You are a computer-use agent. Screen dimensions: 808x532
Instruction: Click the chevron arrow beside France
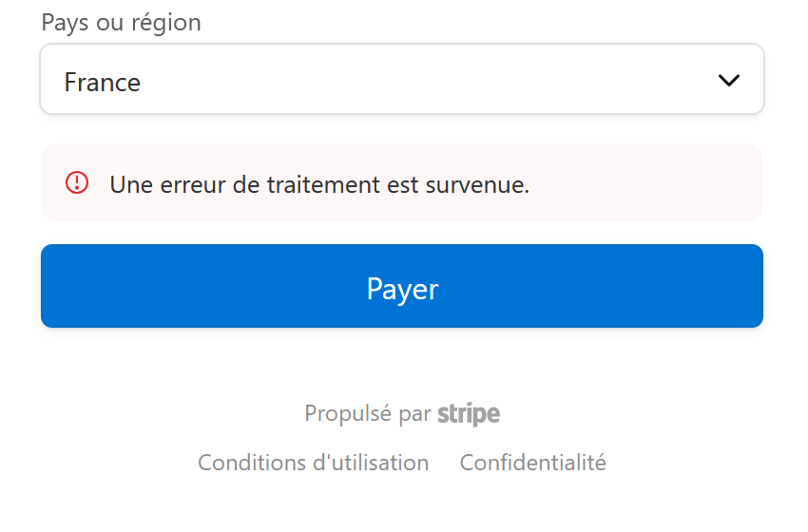(x=729, y=81)
